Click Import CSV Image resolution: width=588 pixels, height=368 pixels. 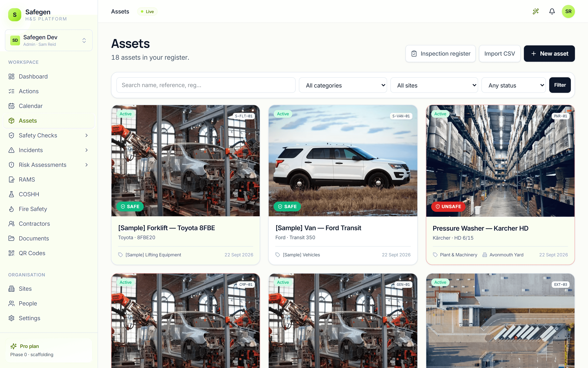[x=500, y=54]
